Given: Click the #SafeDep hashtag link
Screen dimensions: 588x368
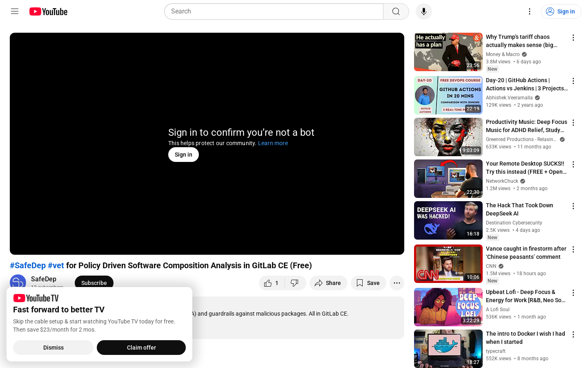Looking at the screenshot, I should [x=28, y=265].
